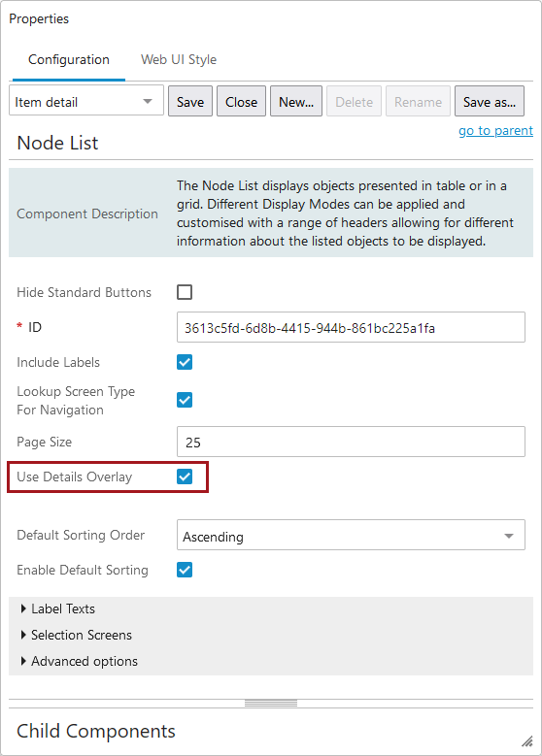Click the ID text field
The width and height of the screenshot is (542, 756).
click(351, 327)
